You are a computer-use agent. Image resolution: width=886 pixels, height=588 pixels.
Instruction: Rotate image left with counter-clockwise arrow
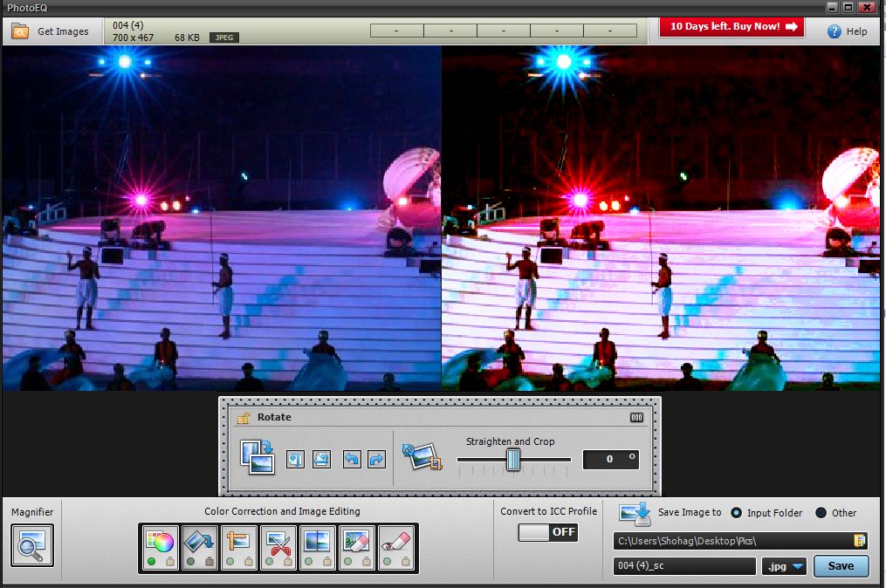point(352,459)
